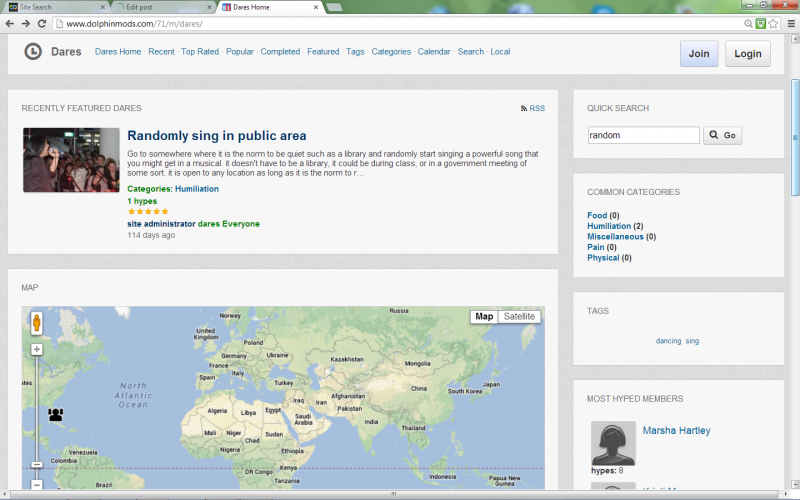Click the vertical scrollbar thumb
This screenshot has height=500, width=800.
tap(795, 137)
